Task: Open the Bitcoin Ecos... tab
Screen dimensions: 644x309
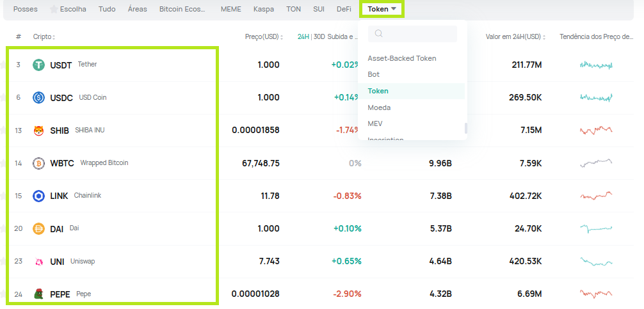Action: pos(182,9)
